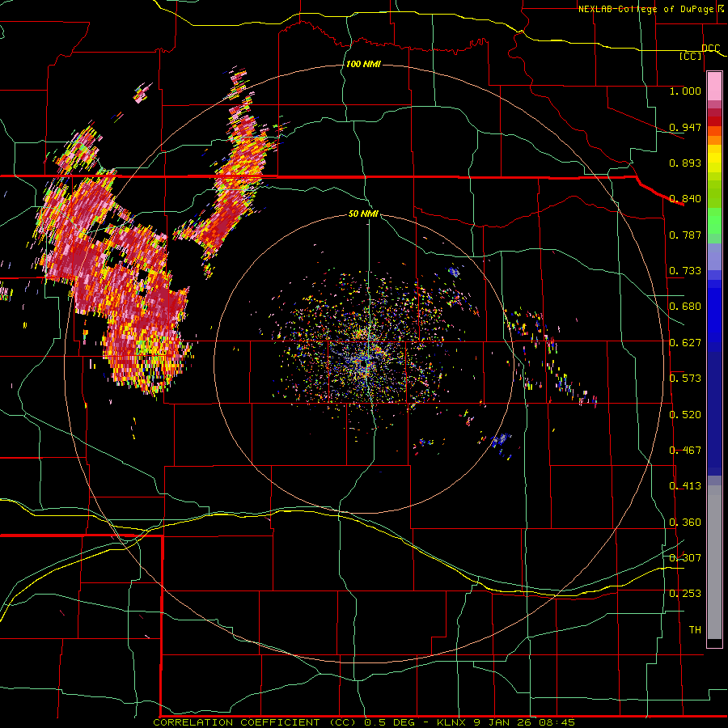Select the 0.520 scale value
The width and height of the screenshot is (728, 728).
pyautogui.click(x=685, y=415)
